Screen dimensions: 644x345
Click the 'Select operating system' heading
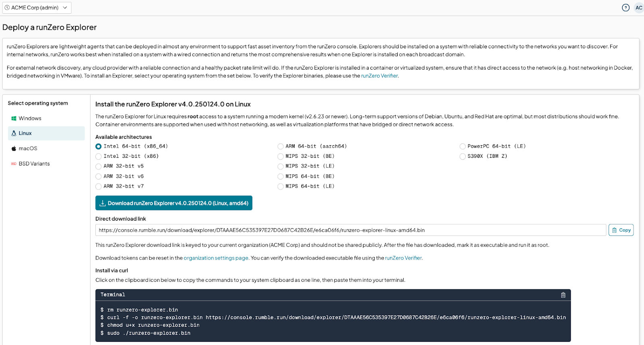pyautogui.click(x=38, y=103)
